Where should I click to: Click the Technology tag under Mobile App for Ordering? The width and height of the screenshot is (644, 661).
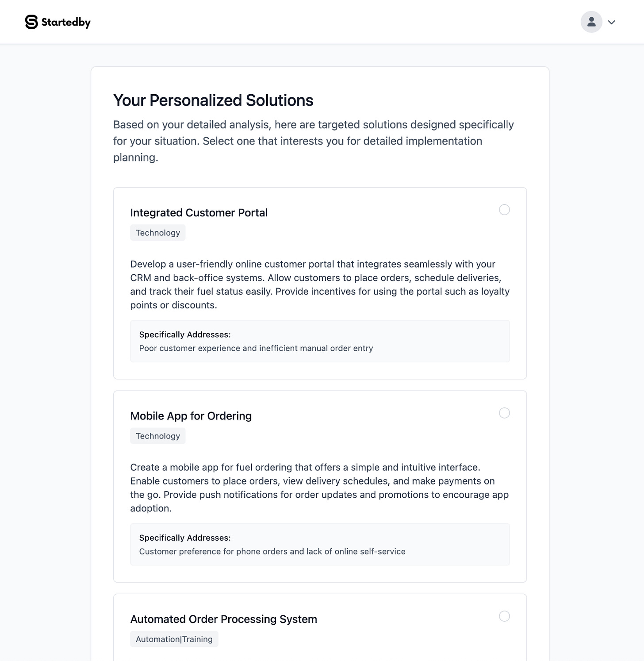157,435
